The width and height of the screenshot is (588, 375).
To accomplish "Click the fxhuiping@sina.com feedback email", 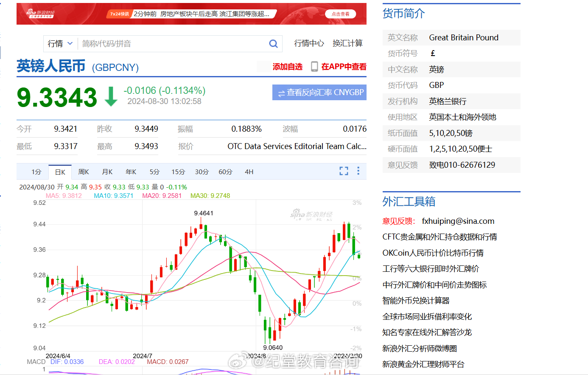I will tap(458, 221).
